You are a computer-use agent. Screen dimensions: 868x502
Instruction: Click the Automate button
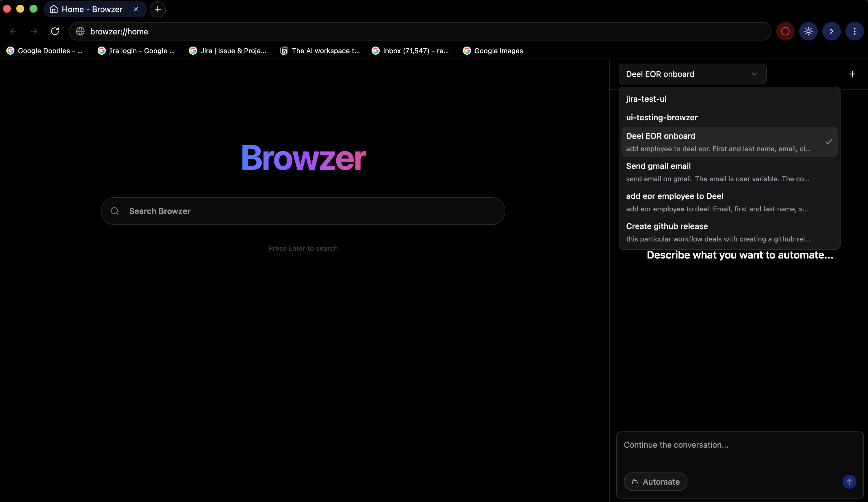click(x=655, y=482)
